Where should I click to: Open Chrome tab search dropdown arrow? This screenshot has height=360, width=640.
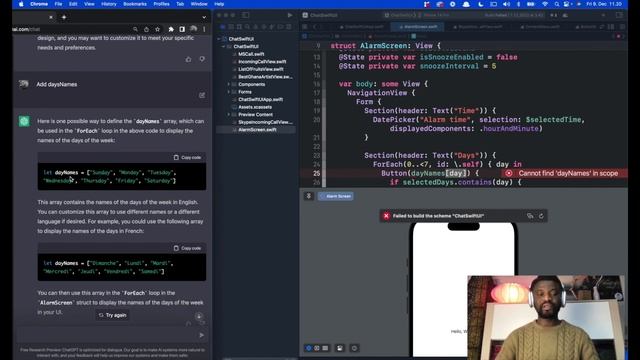[204, 17]
